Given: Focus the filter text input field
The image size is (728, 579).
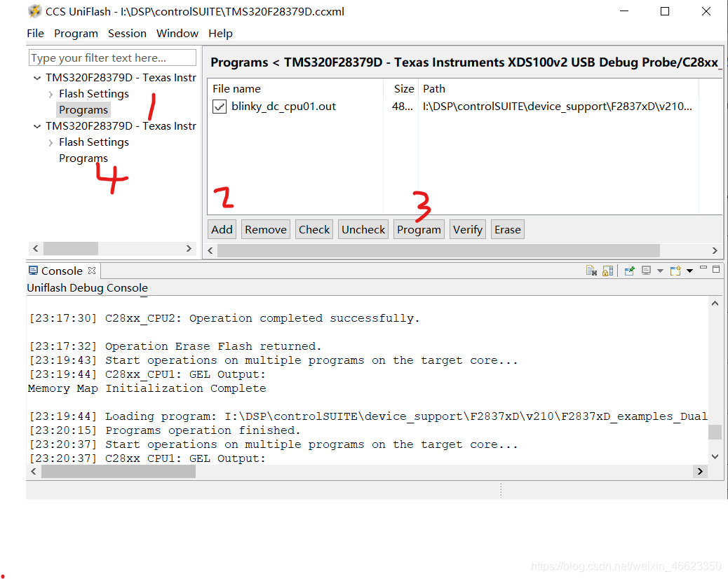Looking at the screenshot, I should pos(112,58).
